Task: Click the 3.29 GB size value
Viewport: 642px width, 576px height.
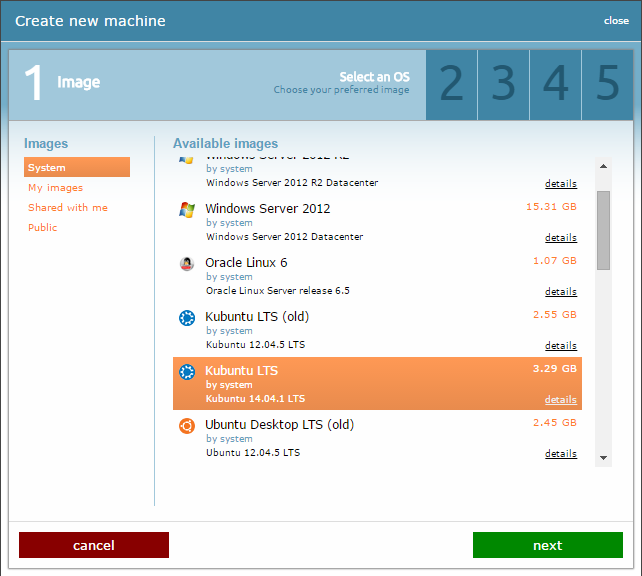Action: coord(555,369)
